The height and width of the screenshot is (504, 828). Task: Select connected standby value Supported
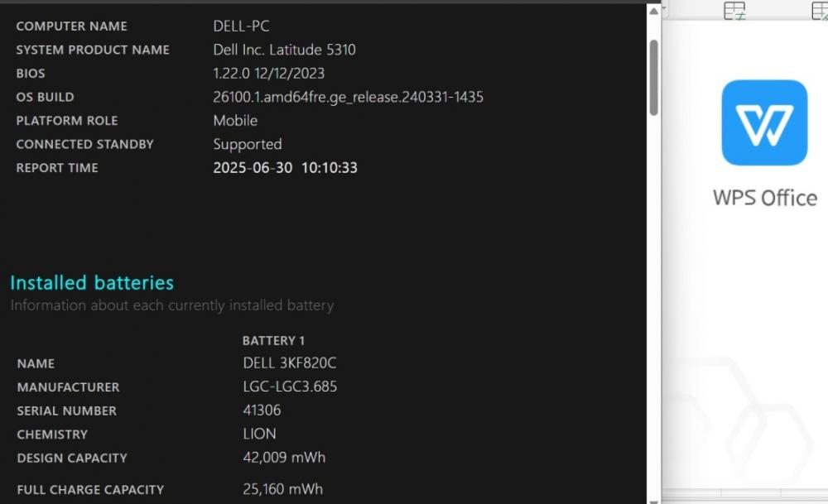coord(247,145)
